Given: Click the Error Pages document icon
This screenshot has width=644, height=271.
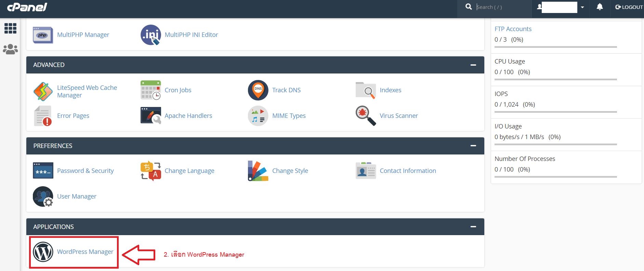Looking at the screenshot, I should [x=43, y=116].
